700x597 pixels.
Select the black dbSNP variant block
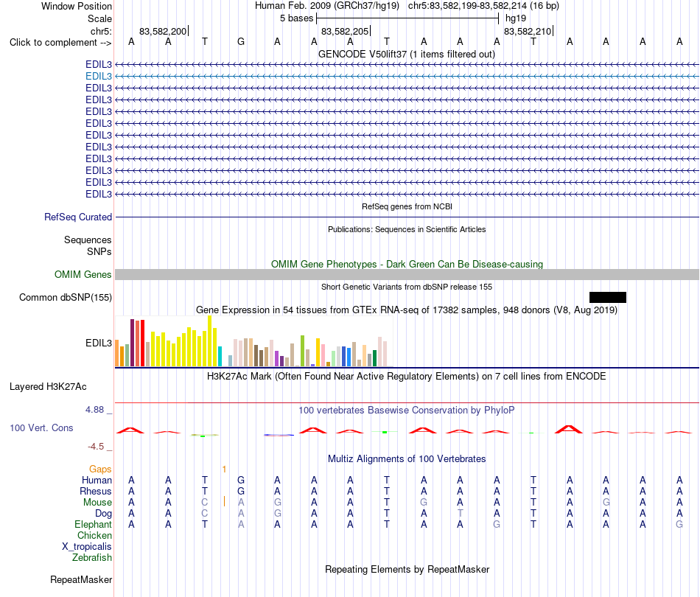[x=608, y=297]
